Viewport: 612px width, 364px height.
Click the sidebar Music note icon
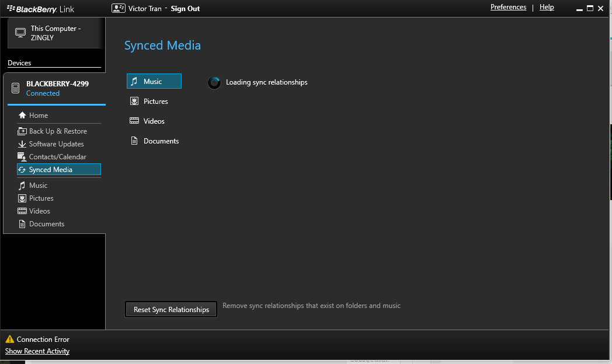tap(22, 185)
